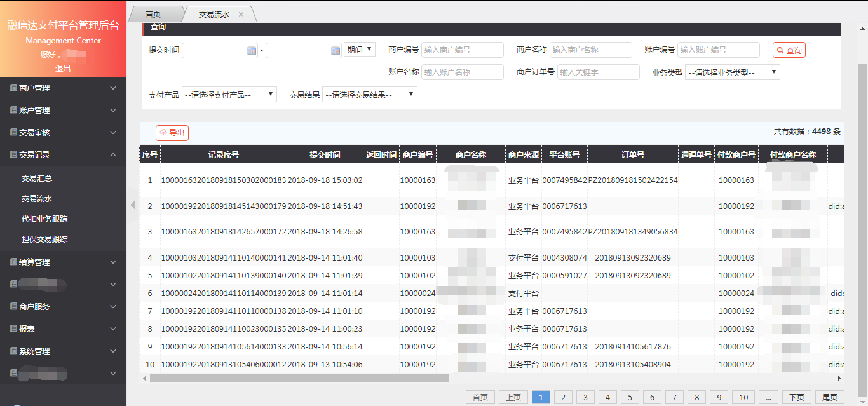Open 代扣业务跟踪 submenu item

[x=44, y=219]
